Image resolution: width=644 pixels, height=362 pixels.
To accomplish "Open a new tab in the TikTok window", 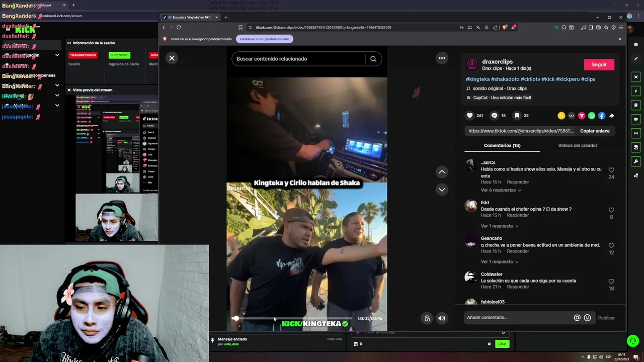I will tap(225, 17).
